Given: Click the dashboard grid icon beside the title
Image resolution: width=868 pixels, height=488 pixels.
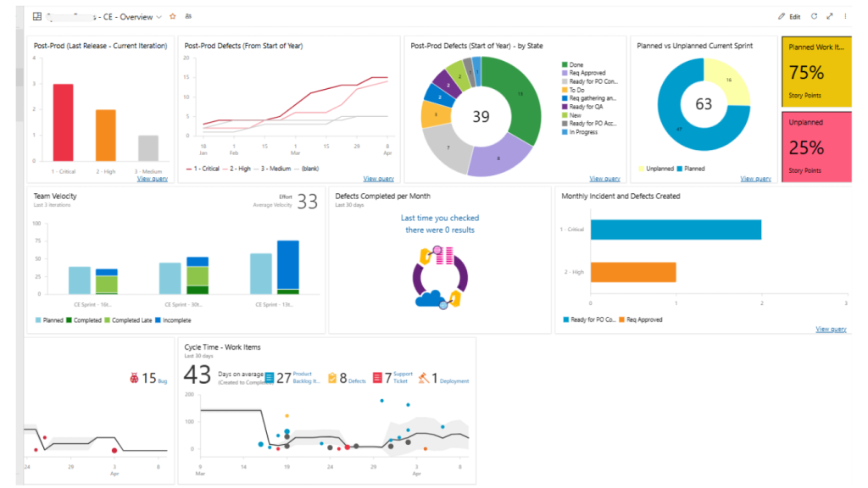Looking at the screenshot, I should (36, 17).
